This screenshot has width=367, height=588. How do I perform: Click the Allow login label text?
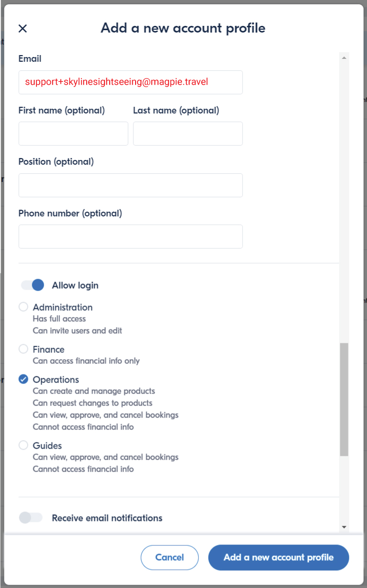(75, 285)
